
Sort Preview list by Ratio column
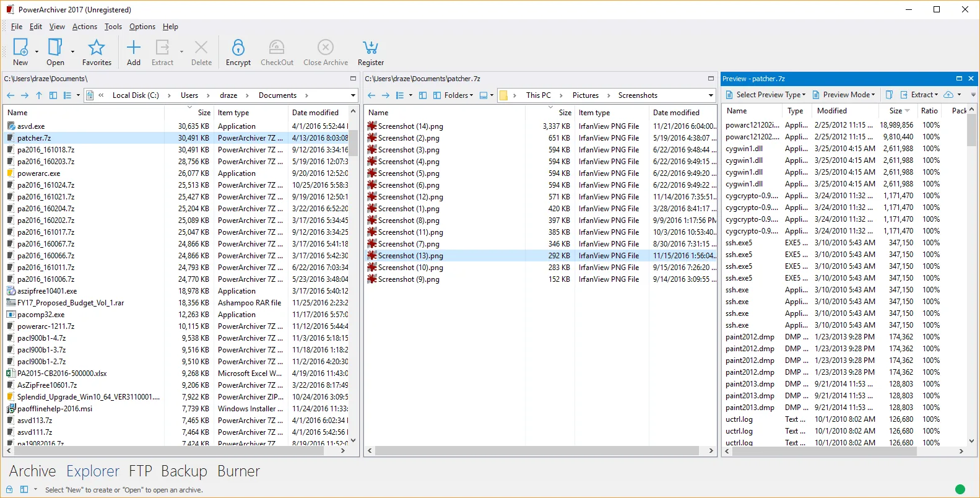929,111
